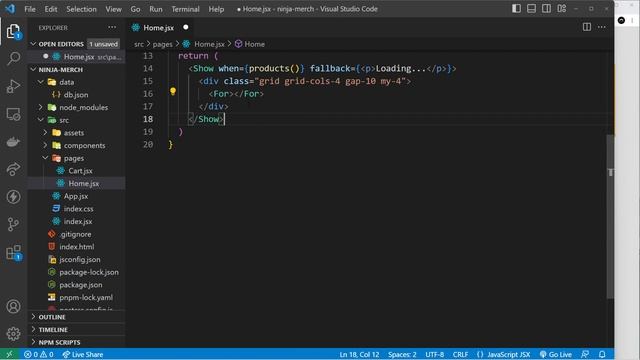640x360 pixels.
Task: Open the Accounts menu icon
Action: (13, 306)
